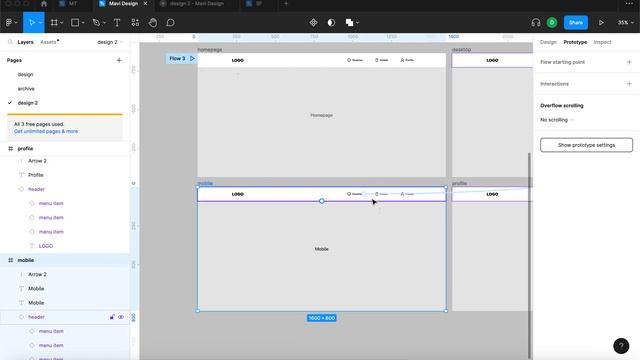
Task: Click the desktop frame label on canvas
Action: tap(462, 50)
